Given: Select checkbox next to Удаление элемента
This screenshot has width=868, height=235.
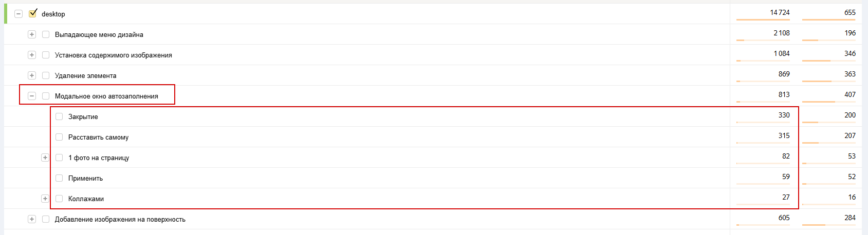Looking at the screenshot, I should (46, 75).
